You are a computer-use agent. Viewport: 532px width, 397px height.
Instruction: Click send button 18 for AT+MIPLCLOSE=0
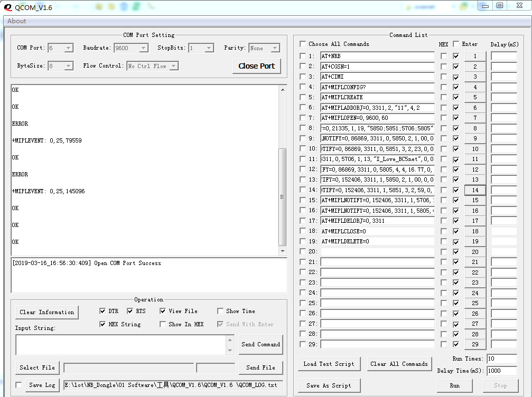click(475, 231)
